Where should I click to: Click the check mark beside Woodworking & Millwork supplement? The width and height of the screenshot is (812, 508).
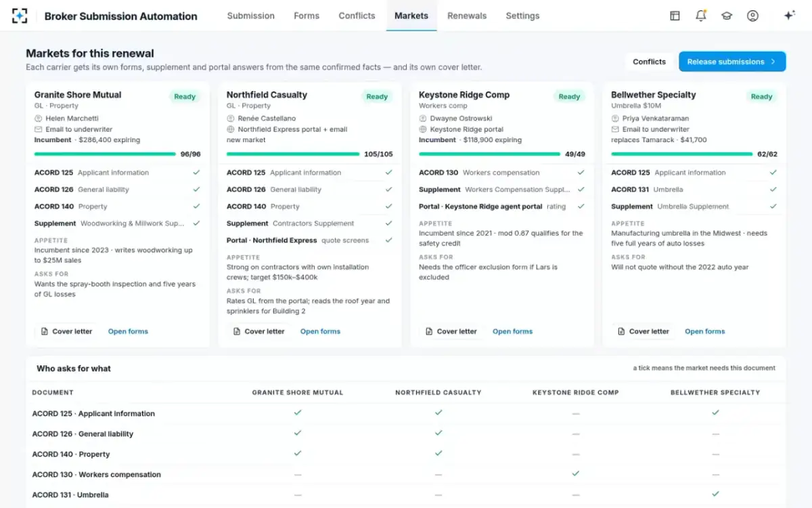click(x=196, y=224)
